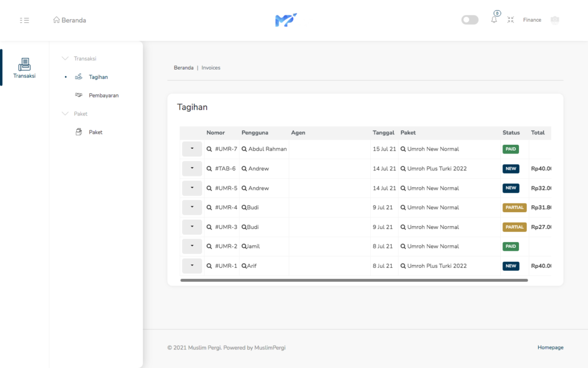Open the notification bell icon
This screenshot has width=588, height=368.
point(494,20)
